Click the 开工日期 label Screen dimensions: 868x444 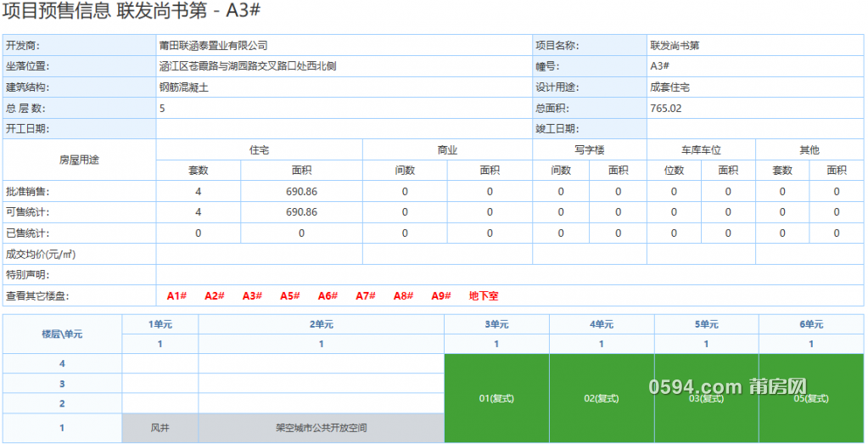click(28, 129)
